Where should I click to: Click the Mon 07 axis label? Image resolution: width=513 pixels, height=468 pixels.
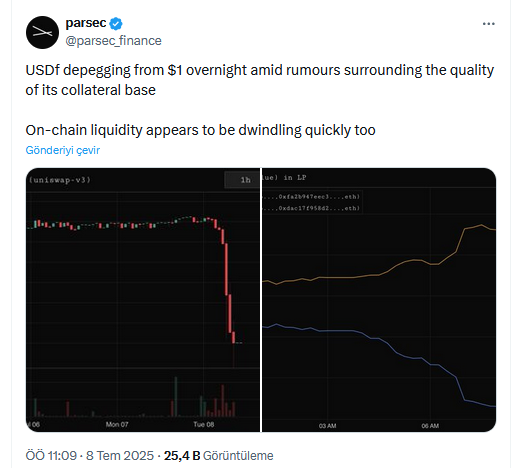point(117,424)
